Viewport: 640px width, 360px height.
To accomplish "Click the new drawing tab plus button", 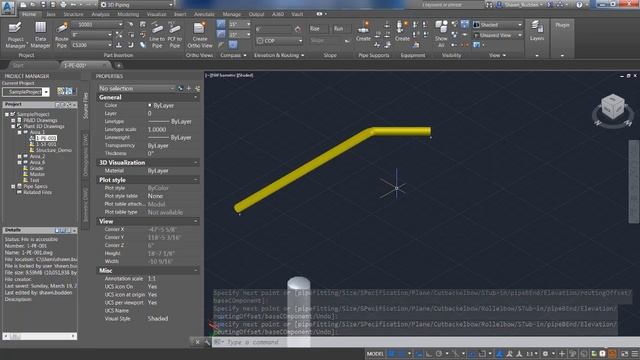I will pyautogui.click(x=119, y=65).
